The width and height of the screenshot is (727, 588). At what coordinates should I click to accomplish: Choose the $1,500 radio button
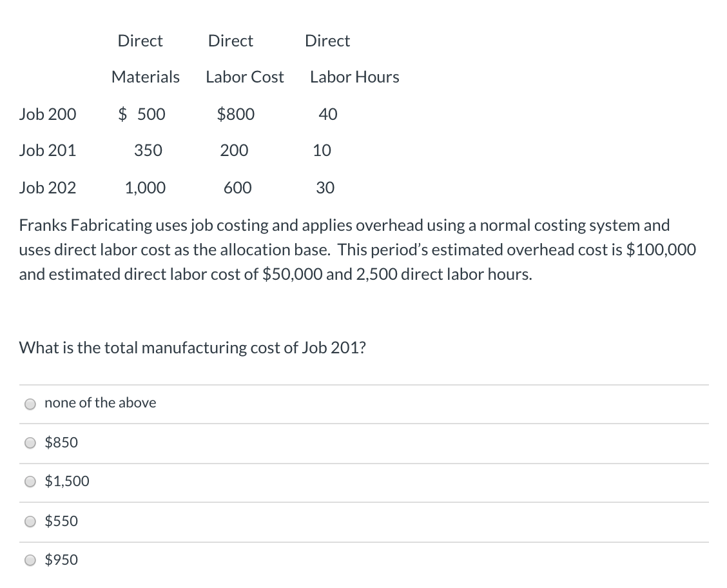(x=30, y=482)
